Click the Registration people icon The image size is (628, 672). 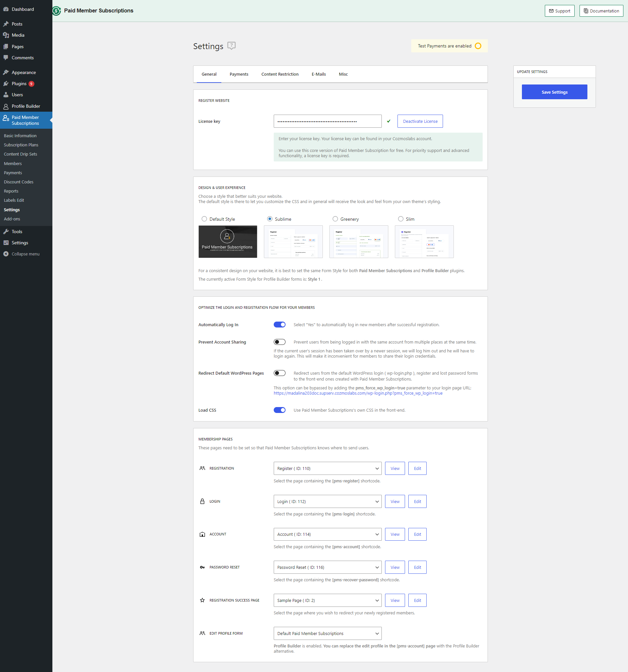(202, 468)
